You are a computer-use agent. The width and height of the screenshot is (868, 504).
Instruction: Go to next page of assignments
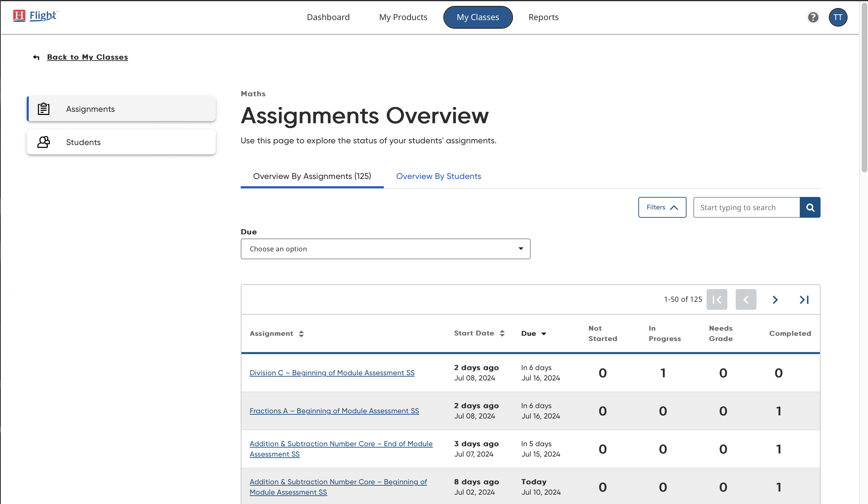click(x=775, y=299)
